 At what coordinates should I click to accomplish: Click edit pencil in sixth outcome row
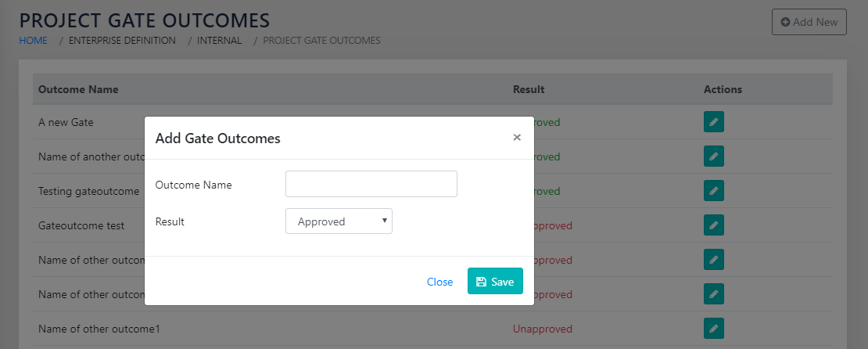pos(713,294)
